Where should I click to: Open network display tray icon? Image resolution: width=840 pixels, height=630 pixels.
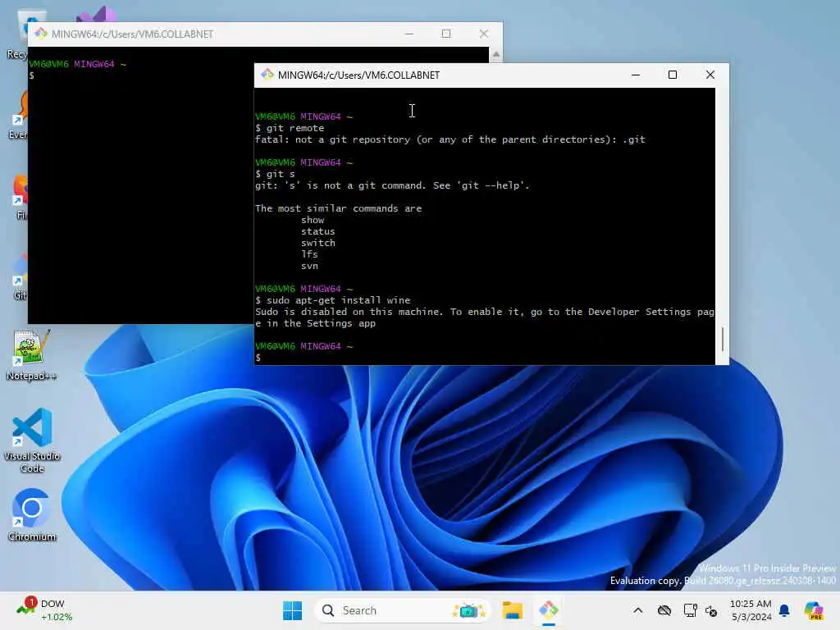point(690,610)
